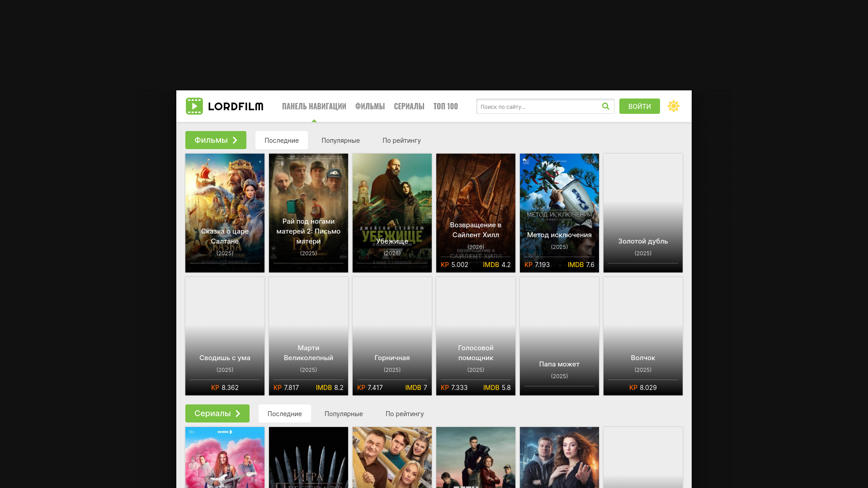Click IMDB 7 rating on Горничная

click(x=416, y=388)
